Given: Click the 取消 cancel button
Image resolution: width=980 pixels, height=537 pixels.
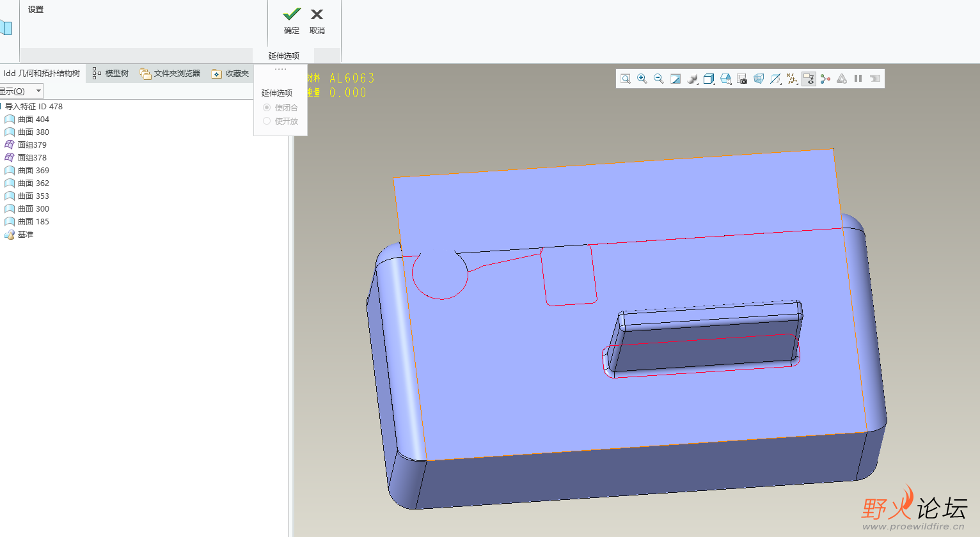Looking at the screenshot, I should (x=317, y=20).
